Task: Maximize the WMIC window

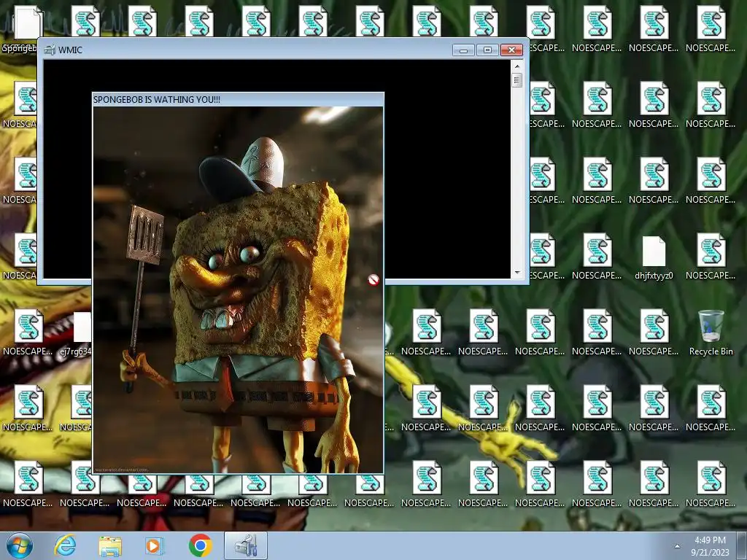Action: (487, 50)
